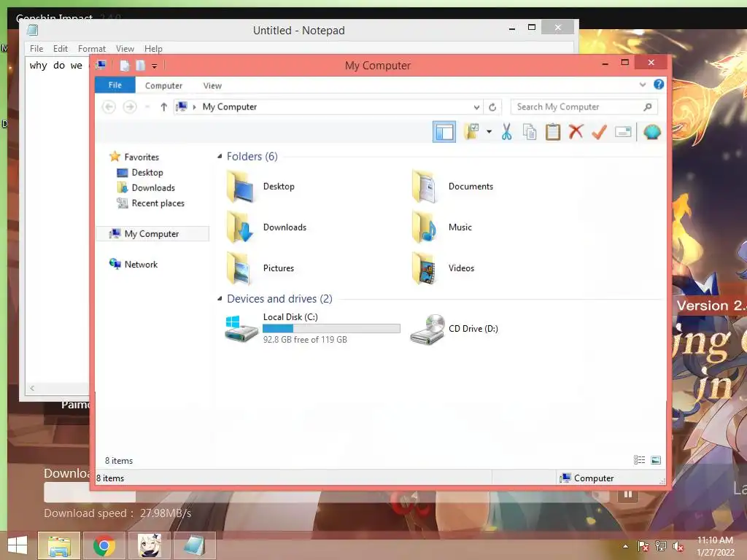Go up one level with Up arrow
747x560 pixels.
click(163, 106)
